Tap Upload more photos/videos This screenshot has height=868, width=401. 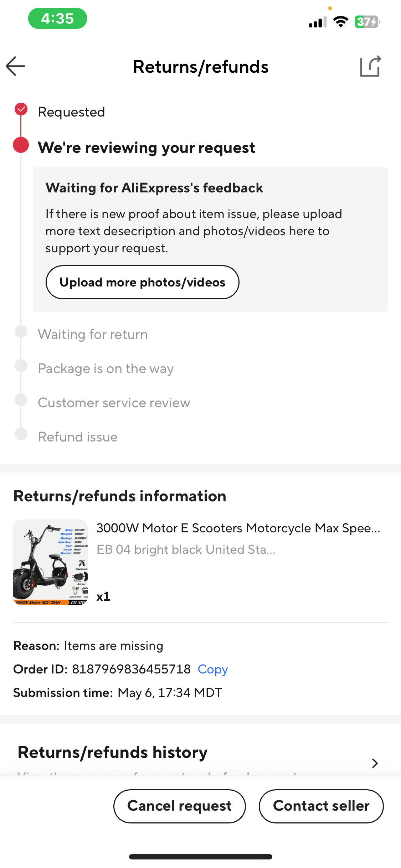[x=142, y=282]
